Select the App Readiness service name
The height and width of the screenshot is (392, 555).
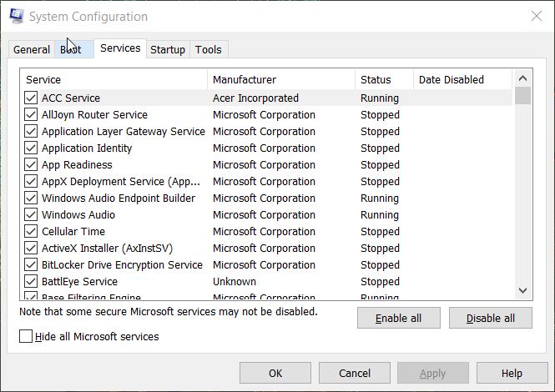77,164
